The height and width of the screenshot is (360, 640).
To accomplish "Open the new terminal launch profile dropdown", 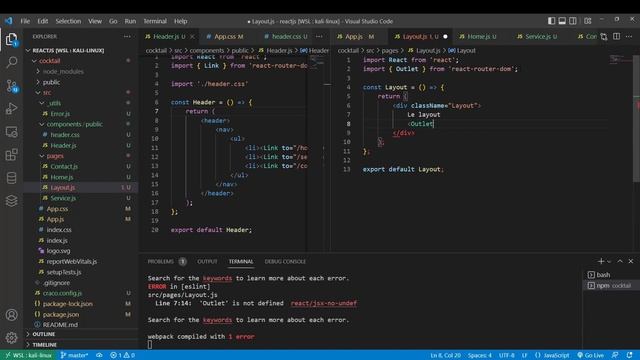I will [609, 261].
